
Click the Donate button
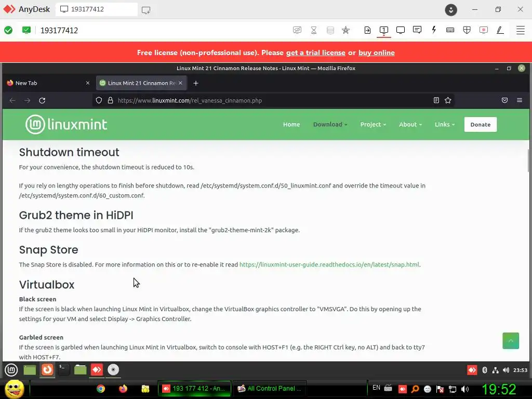pos(481,125)
